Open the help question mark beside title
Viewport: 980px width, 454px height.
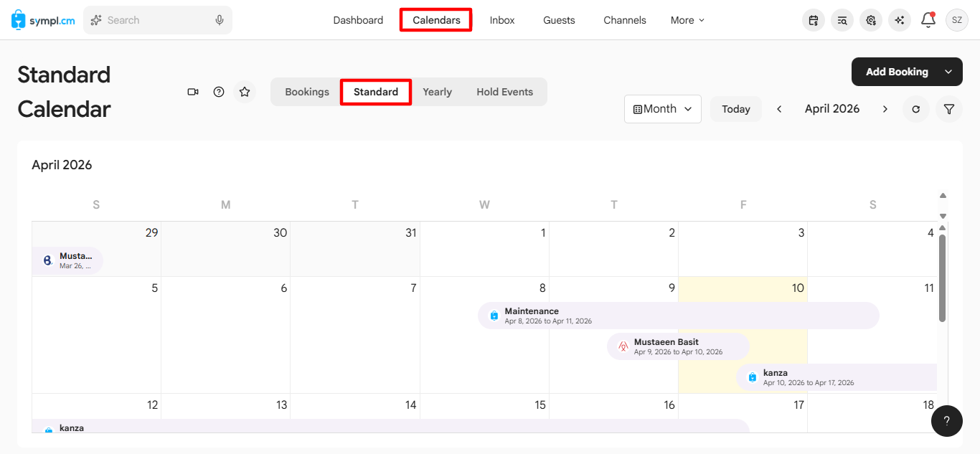click(219, 92)
